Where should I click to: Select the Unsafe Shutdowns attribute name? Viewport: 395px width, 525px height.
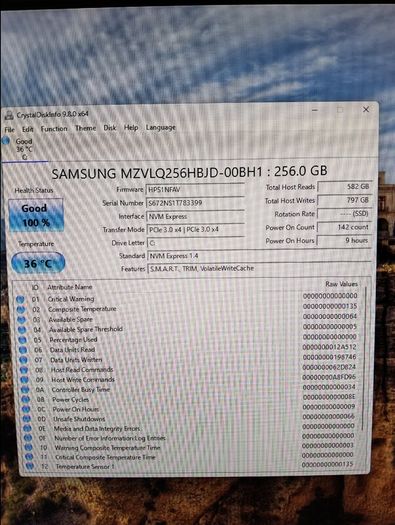79,419
